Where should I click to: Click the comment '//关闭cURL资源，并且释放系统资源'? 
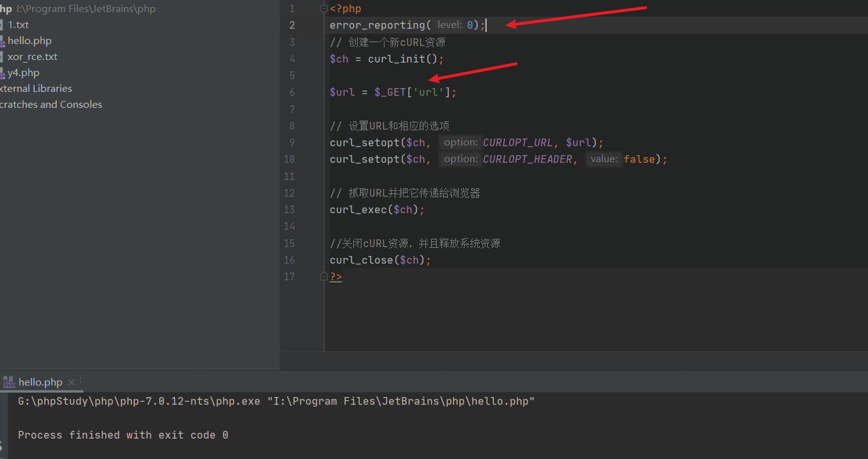(415, 243)
